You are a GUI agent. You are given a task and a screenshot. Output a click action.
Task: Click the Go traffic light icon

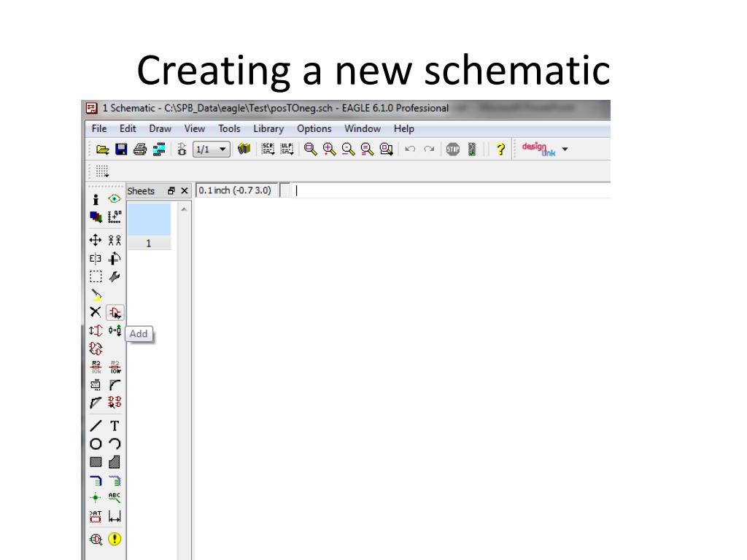tap(472, 149)
